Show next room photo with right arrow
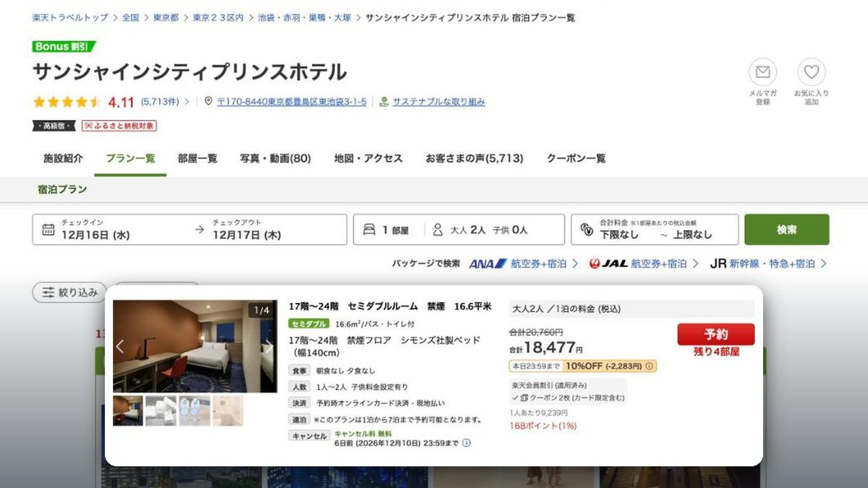868x488 pixels. coord(268,346)
